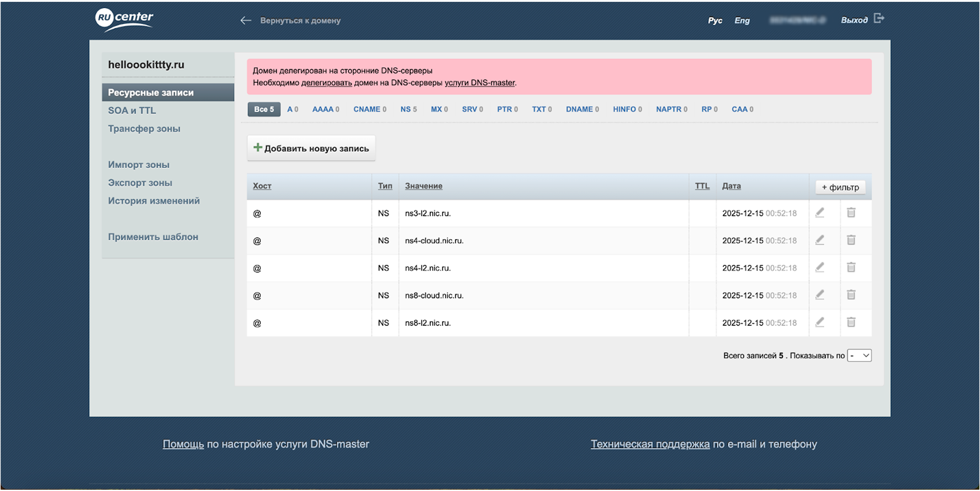Viewport: 980px width, 491px height.
Task: Edit the ns8-cloud.nic.ru. record
Action: tap(820, 295)
